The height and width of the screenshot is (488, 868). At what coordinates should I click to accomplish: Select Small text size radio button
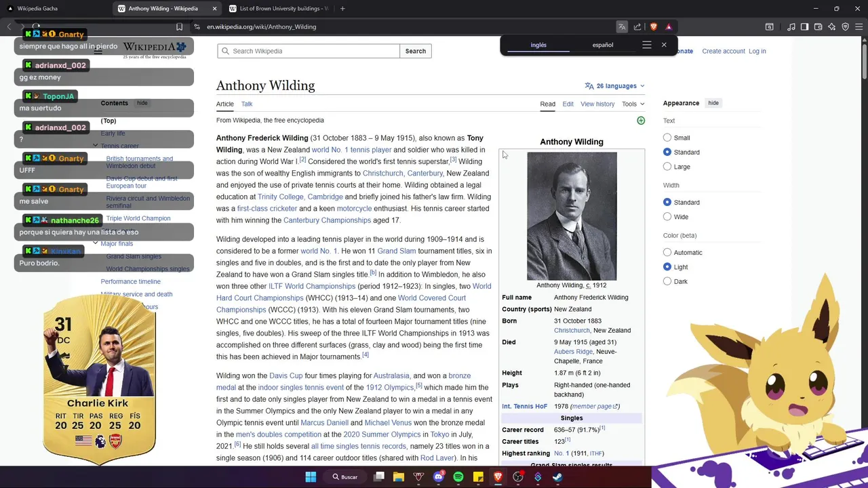click(x=667, y=138)
